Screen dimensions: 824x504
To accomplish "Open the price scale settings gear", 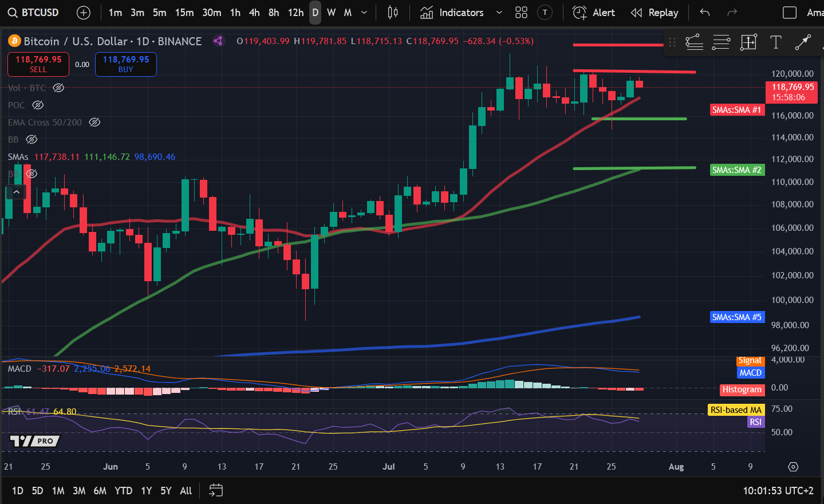I will pos(793,467).
